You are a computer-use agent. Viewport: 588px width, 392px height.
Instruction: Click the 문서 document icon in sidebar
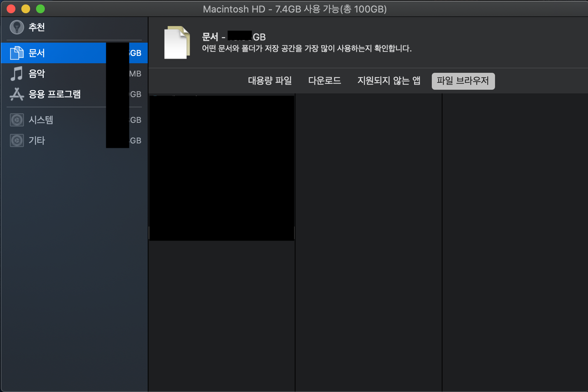click(x=17, y=53)
